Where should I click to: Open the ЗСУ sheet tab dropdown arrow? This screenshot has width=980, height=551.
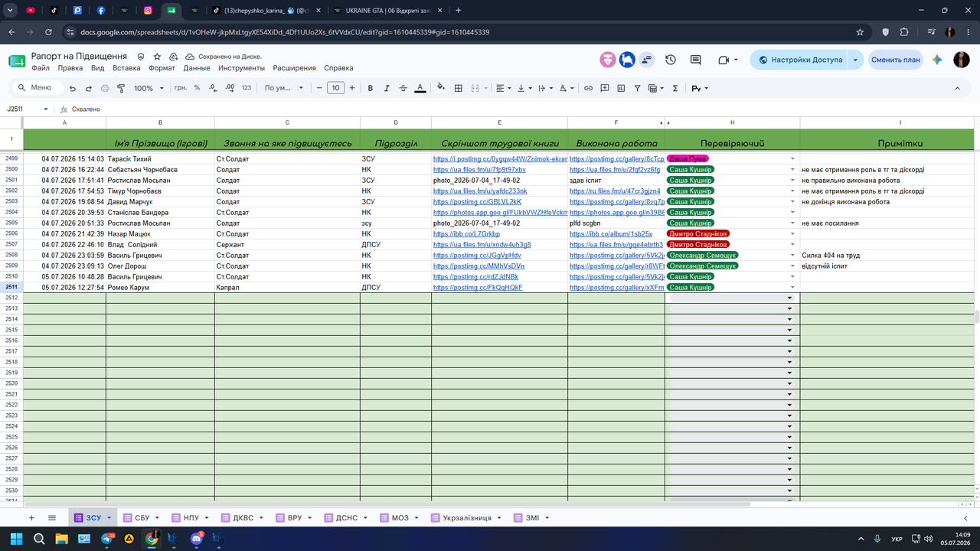[109, 518]
